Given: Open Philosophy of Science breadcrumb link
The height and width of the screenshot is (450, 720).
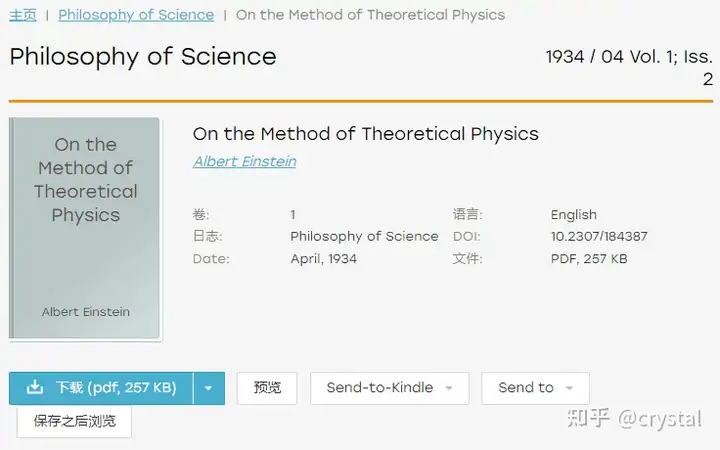Looking at the screenshot, I should tap(136, 15).
